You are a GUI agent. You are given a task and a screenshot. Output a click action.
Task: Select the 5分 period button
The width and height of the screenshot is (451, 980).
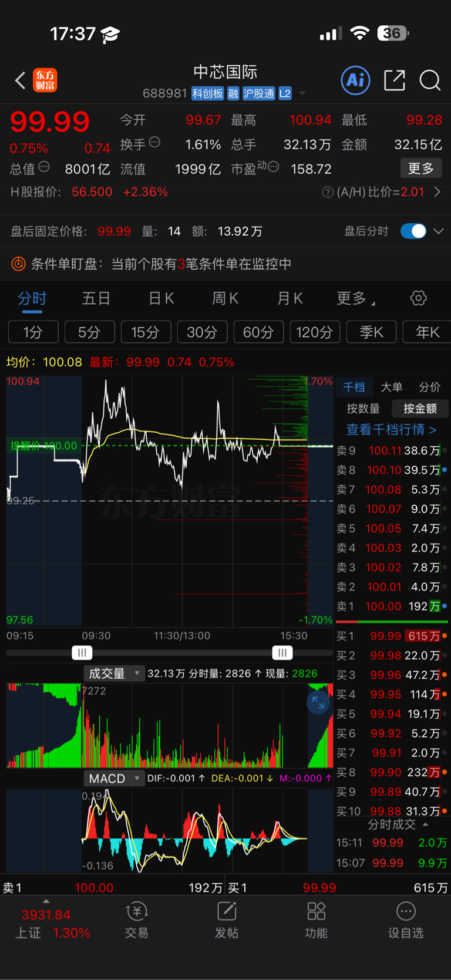tap(90, 332)
